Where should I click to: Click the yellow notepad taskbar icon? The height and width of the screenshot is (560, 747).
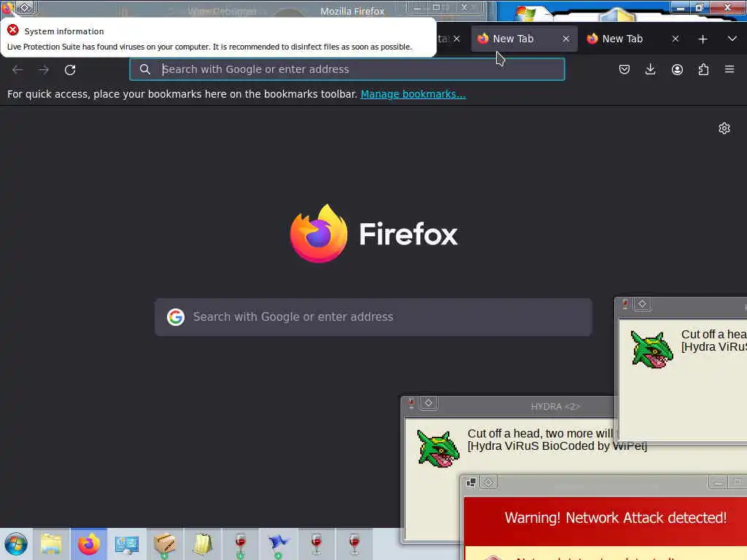pos(203,544)
